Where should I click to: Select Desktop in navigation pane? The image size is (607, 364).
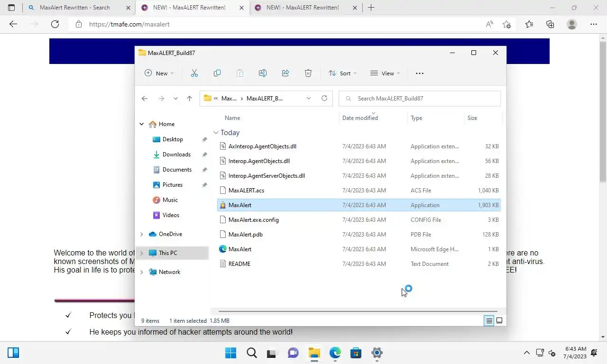click(x=173, y=139)
